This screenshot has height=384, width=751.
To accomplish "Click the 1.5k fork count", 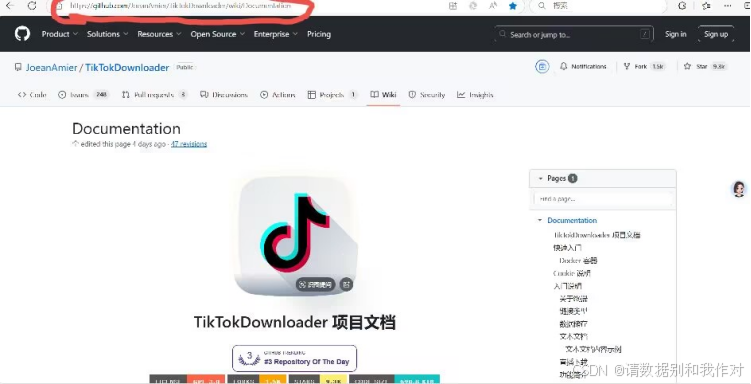I will pos(657,67).
